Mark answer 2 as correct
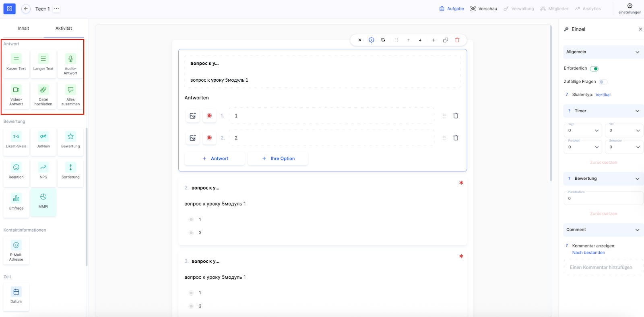The height and width of the screenshot is (317, 644). point(209,138)
